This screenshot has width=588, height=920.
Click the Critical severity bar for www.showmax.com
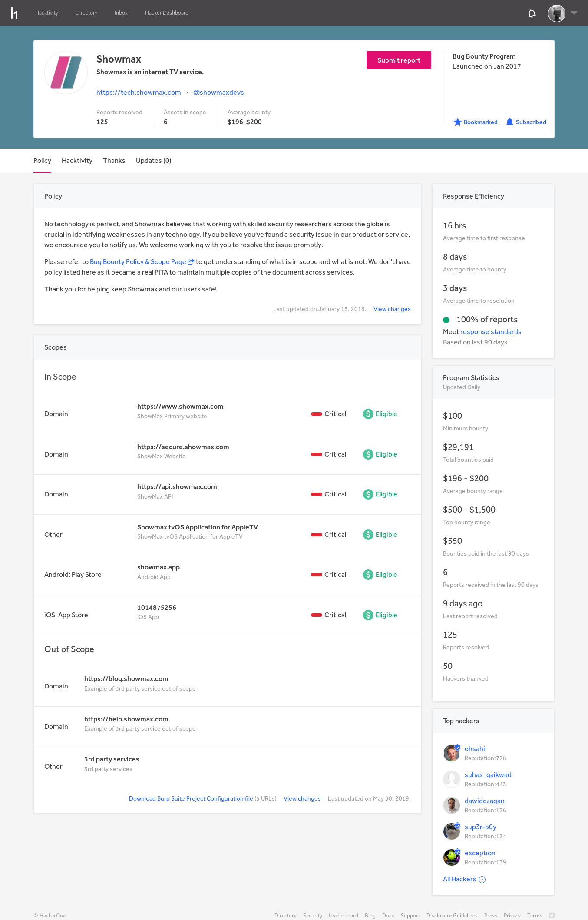[317, 414]
